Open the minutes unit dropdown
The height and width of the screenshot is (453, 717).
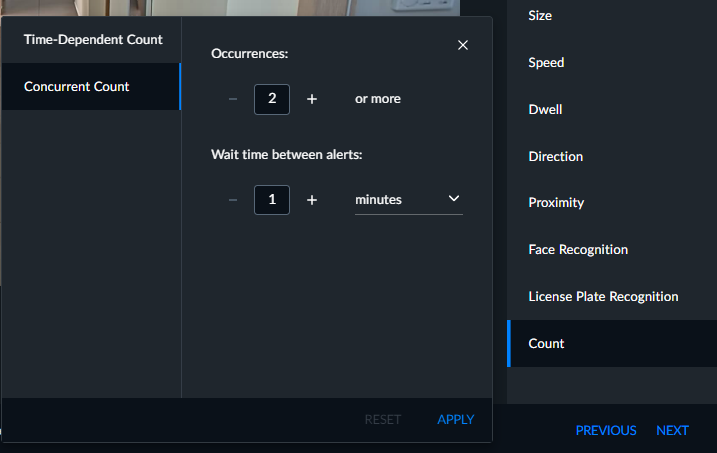409,200
